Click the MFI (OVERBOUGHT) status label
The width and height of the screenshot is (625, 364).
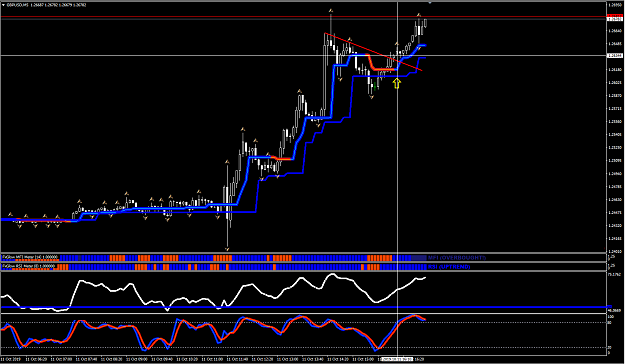[x=457, y=258]
